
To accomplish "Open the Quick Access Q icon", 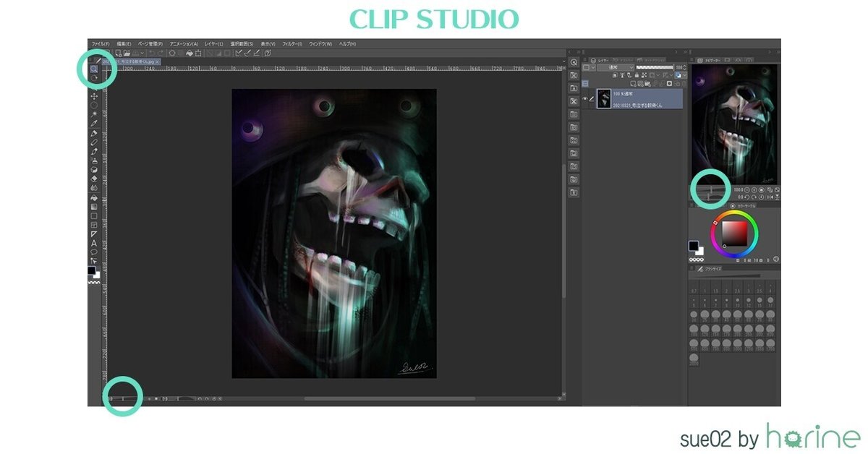I will coord(574,62).
